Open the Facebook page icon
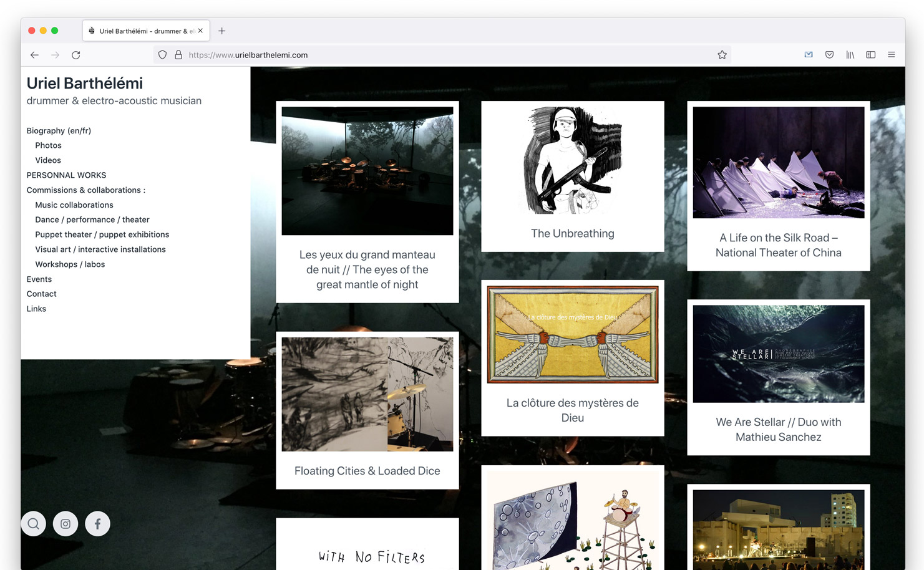 coord(97,524)
